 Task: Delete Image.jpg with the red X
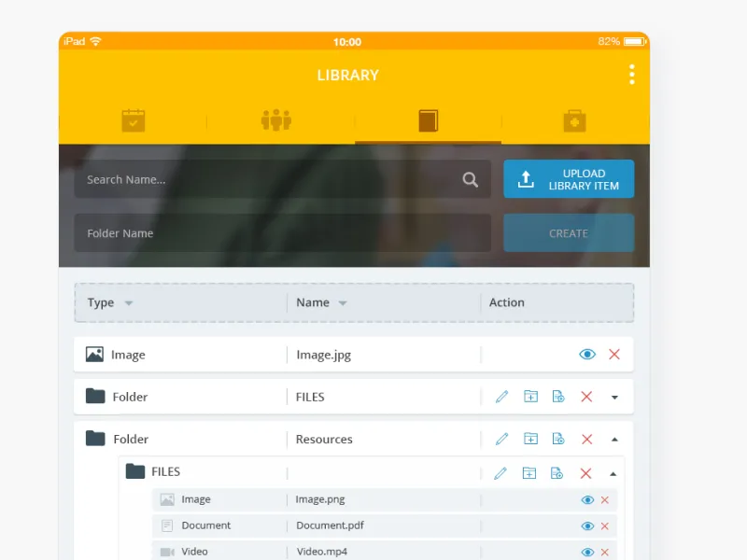pos(614,355)
